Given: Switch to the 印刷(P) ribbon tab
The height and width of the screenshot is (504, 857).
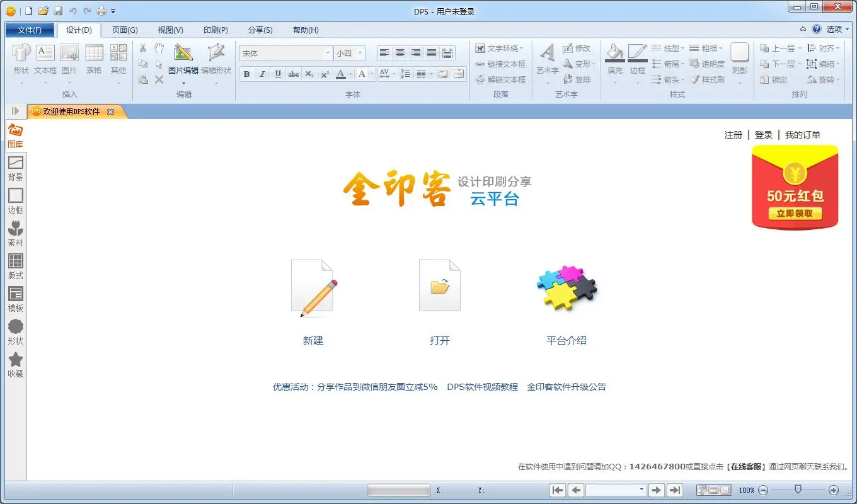Looking at the screenshot, I should pos(216,30).
